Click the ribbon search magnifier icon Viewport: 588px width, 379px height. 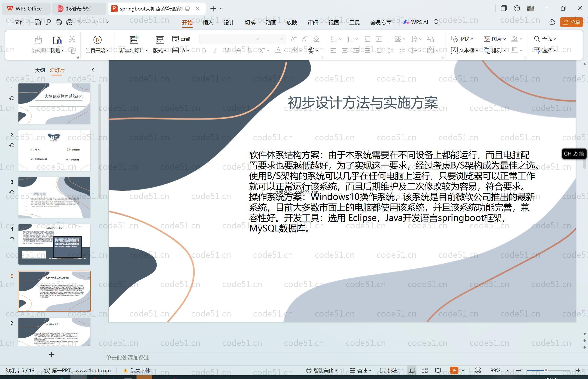[437, 22]
